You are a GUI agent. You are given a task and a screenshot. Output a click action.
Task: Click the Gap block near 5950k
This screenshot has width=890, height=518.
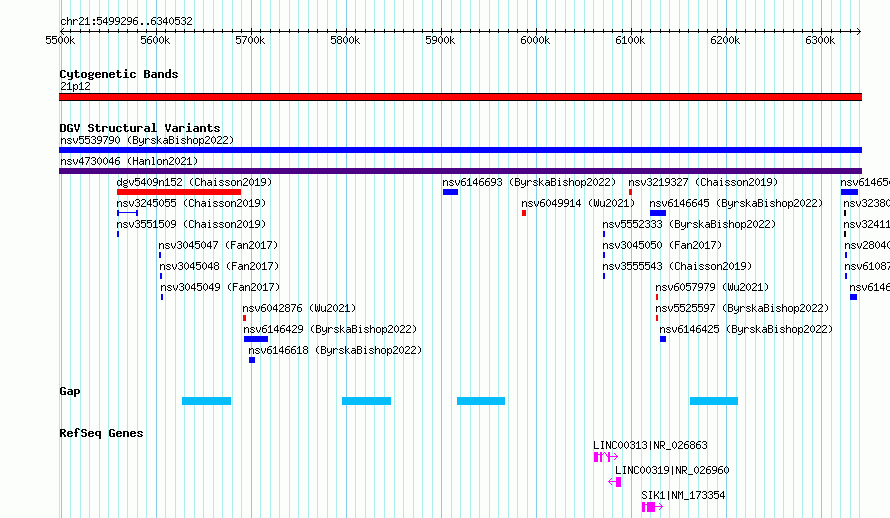pyautogui.click(x=481, y=401)
